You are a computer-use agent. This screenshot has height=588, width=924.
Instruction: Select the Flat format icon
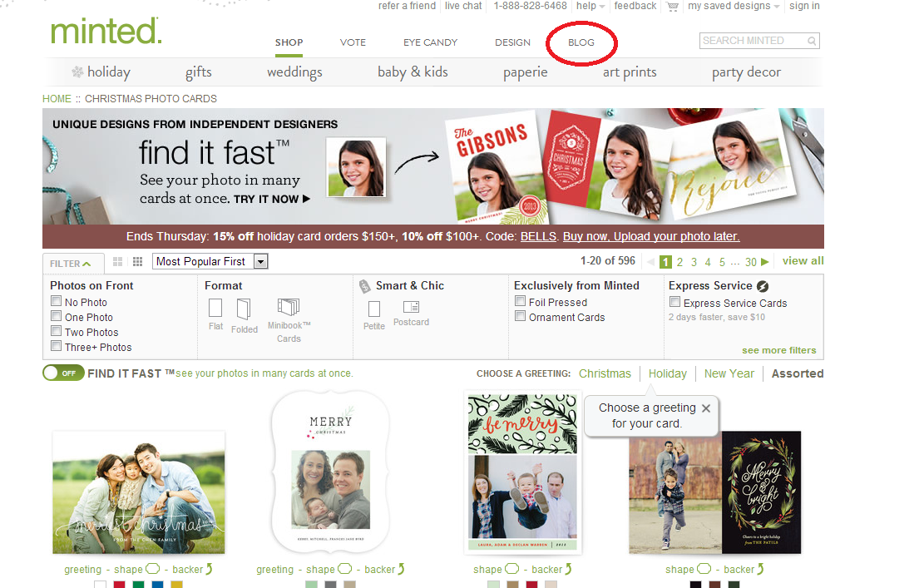(x=215, y=308)
